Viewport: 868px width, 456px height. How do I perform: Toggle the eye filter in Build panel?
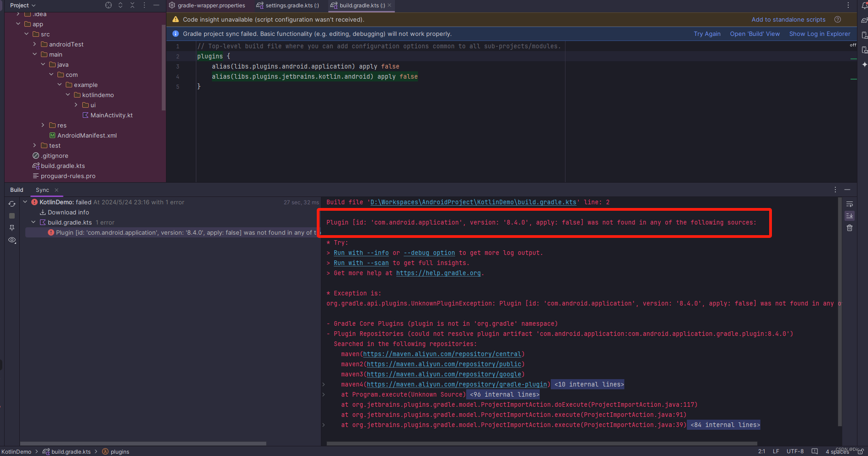12,240
